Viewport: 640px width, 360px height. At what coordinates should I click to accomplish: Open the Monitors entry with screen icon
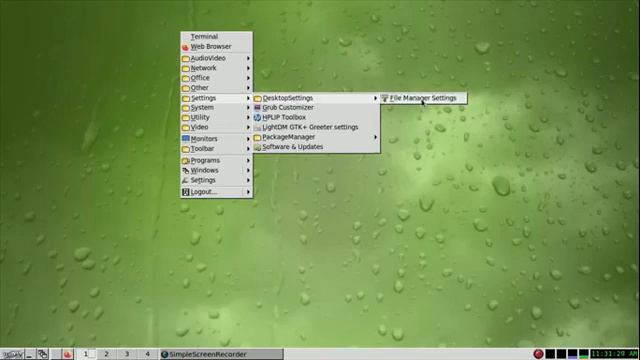[x=216, y=139]
